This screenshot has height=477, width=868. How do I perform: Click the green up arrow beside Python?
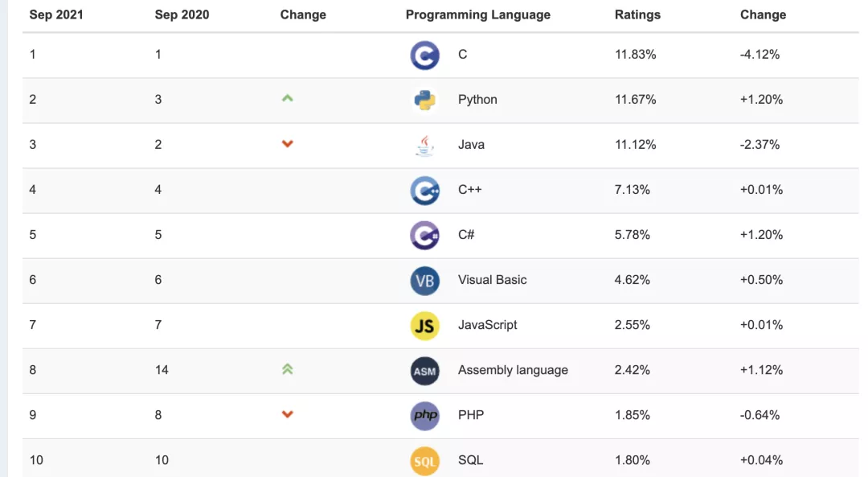point(288,99)
